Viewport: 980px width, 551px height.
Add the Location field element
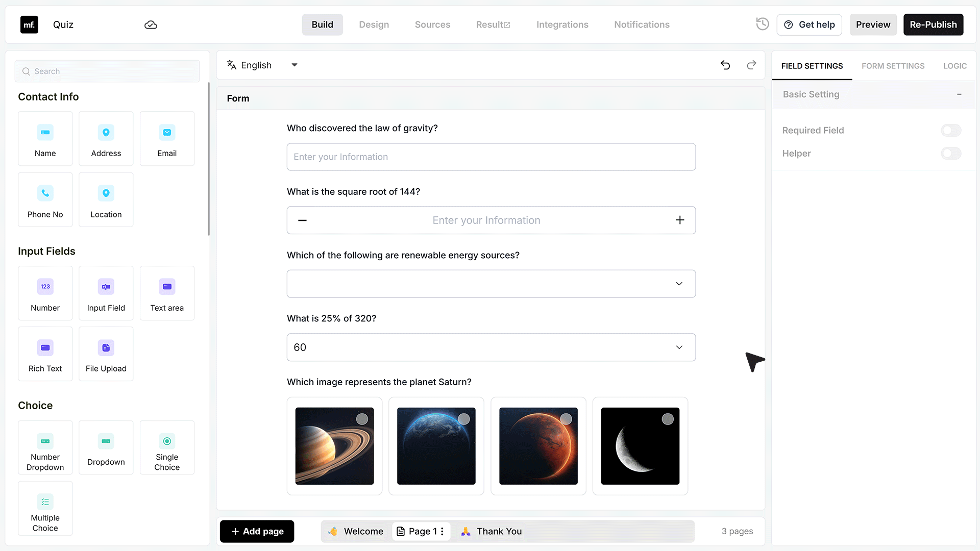tap(106, 199)
